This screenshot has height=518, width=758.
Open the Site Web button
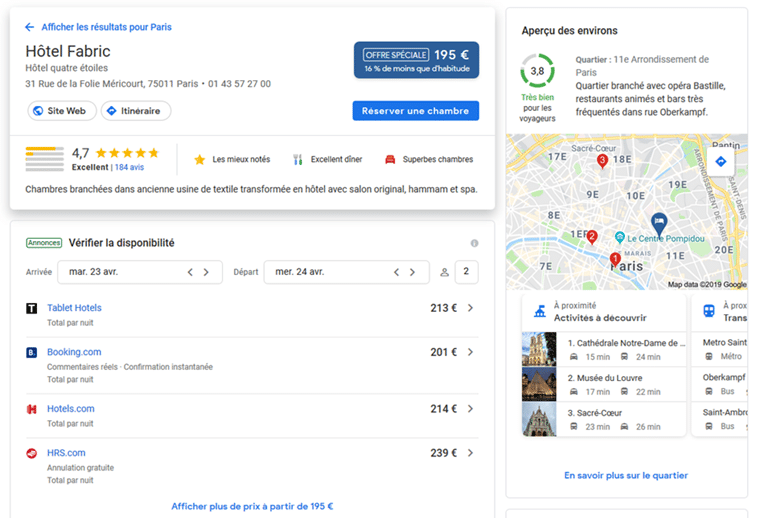59,111
